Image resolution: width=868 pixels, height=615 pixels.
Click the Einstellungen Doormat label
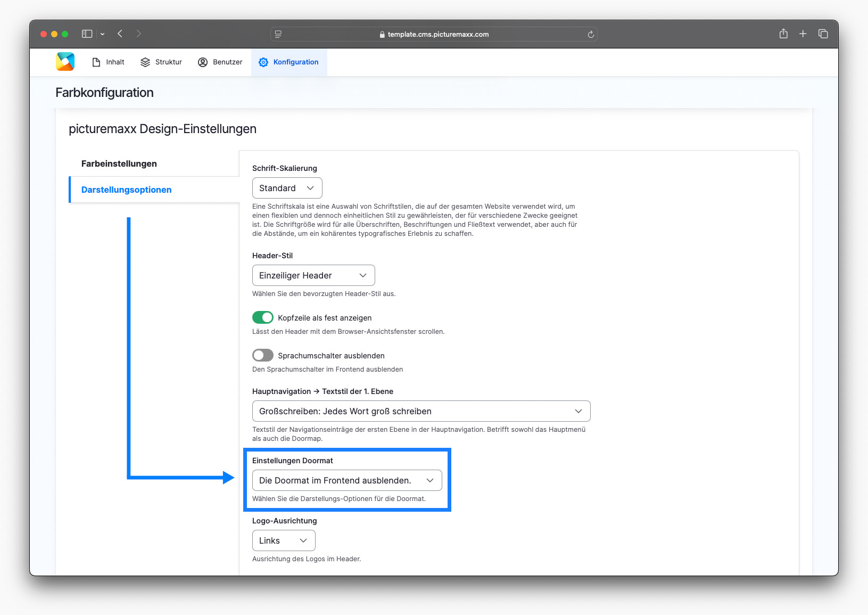tap(293, 461)
